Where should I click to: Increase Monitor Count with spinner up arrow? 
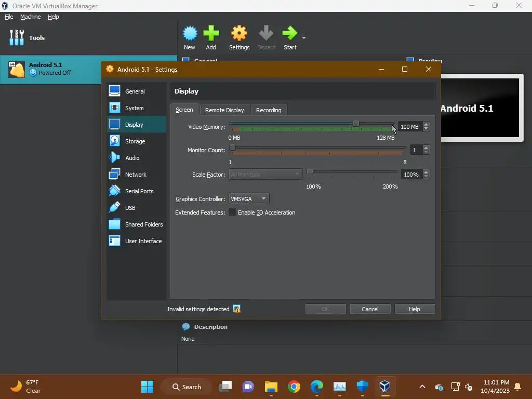pos(426,148)
